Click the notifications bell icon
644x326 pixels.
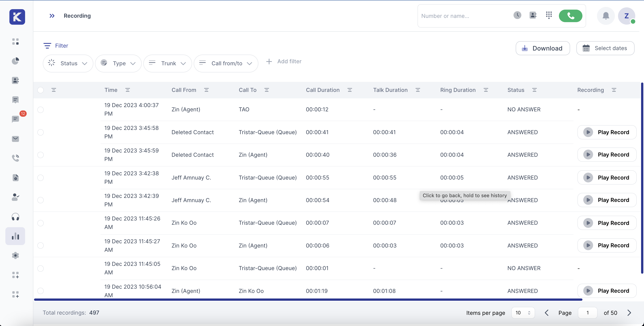[x=605, y=16]
